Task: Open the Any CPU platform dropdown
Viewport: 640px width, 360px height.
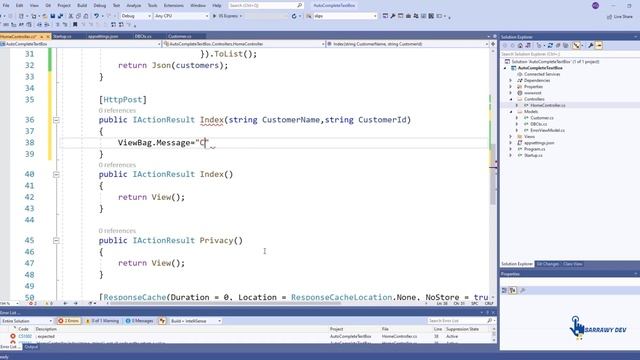Action: tap(181, 16)
